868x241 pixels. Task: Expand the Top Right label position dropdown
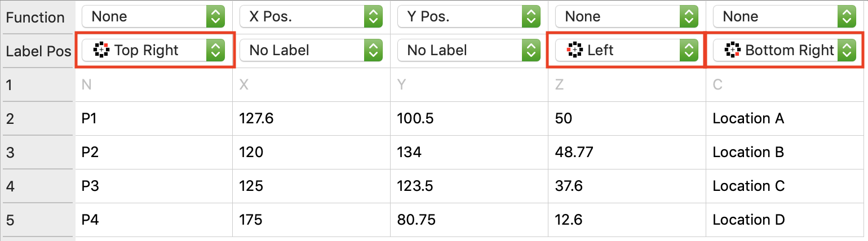click(x=214, y=51)
